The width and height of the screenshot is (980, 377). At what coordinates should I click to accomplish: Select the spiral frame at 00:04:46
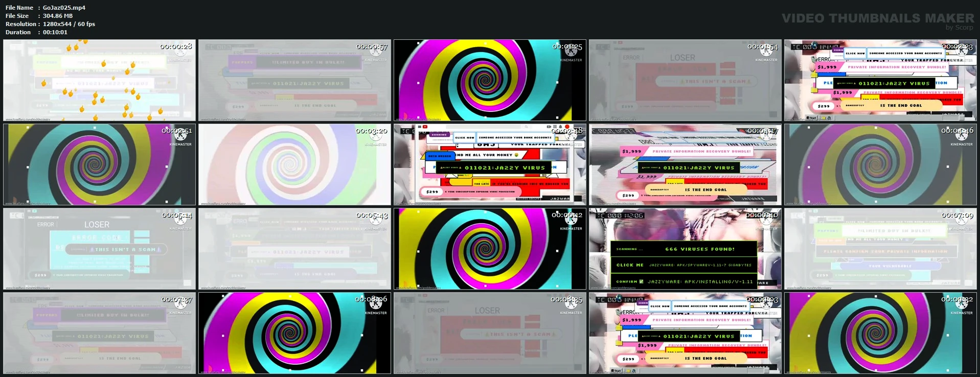[880, 164]
